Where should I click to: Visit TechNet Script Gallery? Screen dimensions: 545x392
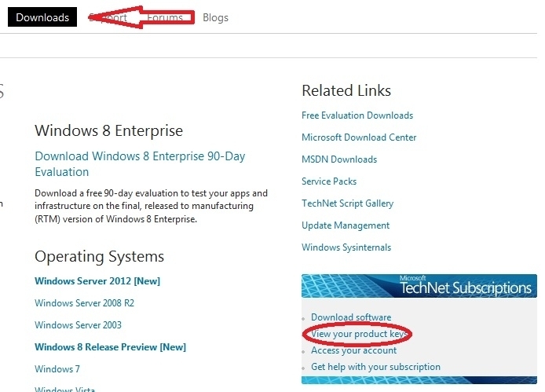(347, 203)
